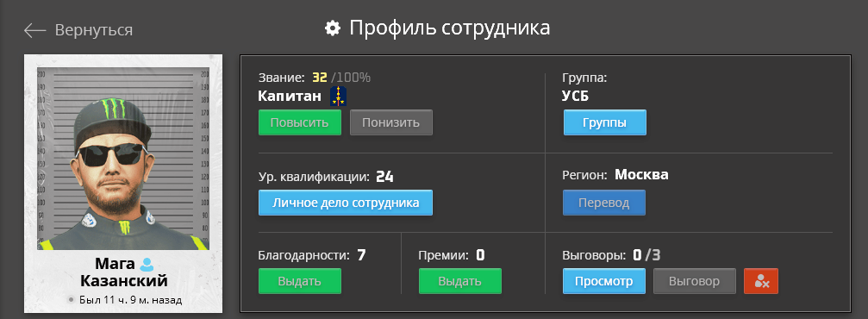Click qualification level value 24
The width and height of the screenshot is (868, 319).
coord(384,178)
